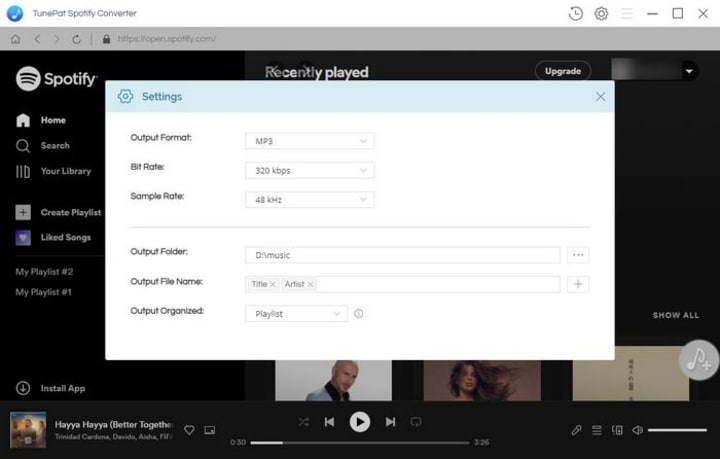720x459 pixels.
Task: Open the TunePat hamburger menu
Action: click(x=626, y=14)
